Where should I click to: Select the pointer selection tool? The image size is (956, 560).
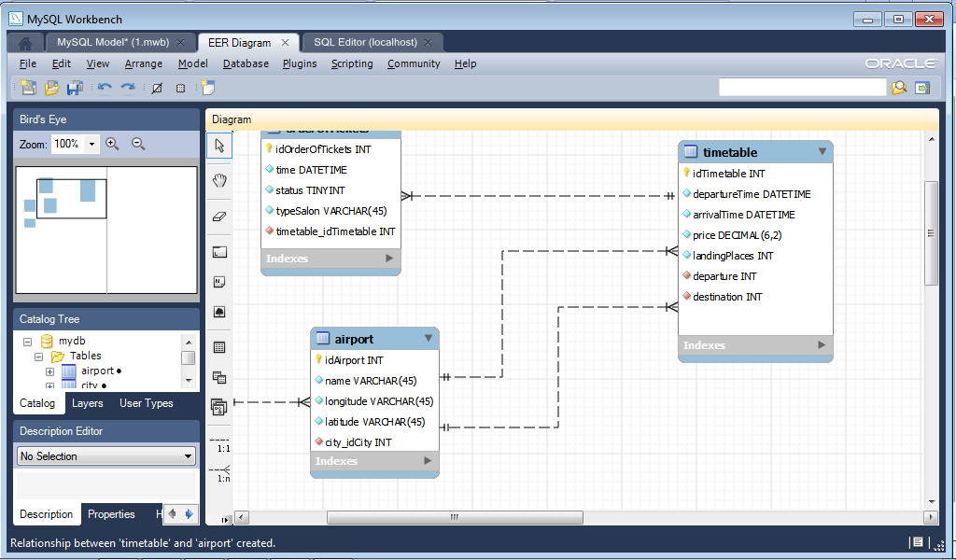pos(219,146)
